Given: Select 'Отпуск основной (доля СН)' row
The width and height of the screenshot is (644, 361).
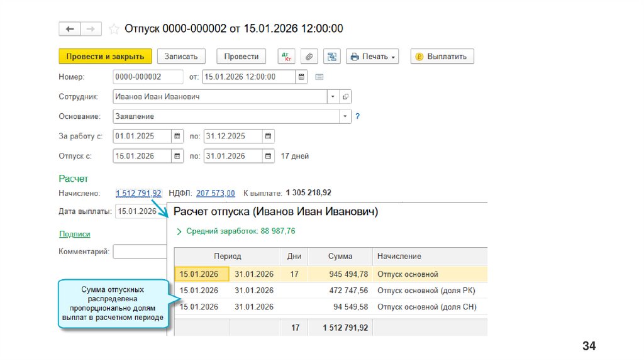Looking at the screenshot, I should click(331, 307).
